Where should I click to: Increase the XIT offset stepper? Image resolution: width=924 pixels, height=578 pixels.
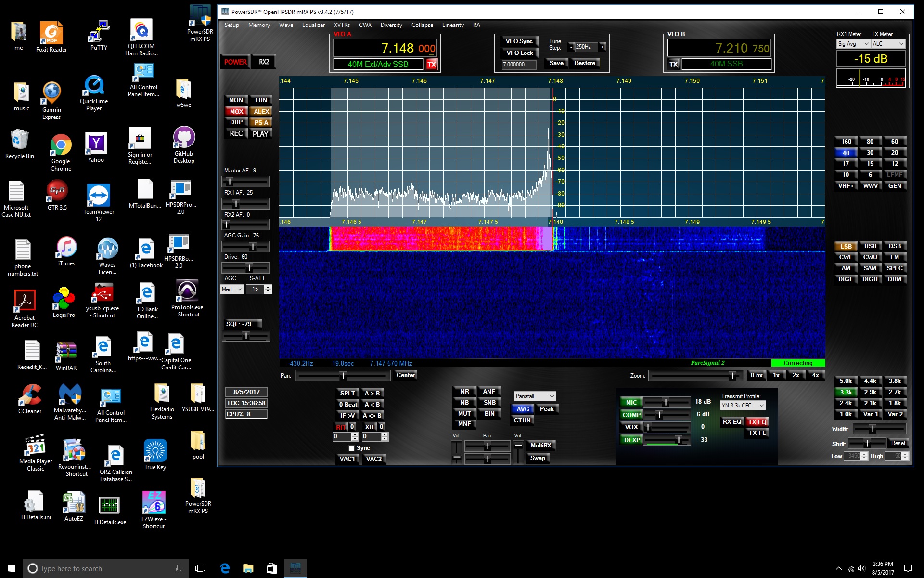coord(384,434)
